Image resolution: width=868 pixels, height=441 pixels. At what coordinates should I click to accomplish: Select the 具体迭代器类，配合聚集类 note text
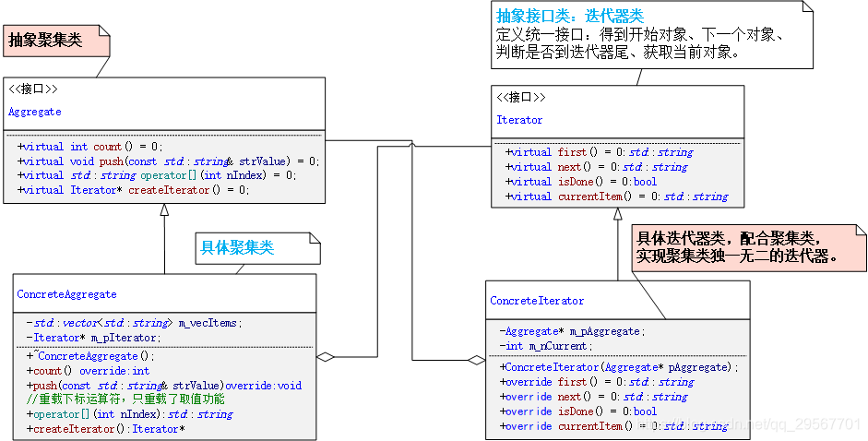pyautogui.click(x=729, y=238)
